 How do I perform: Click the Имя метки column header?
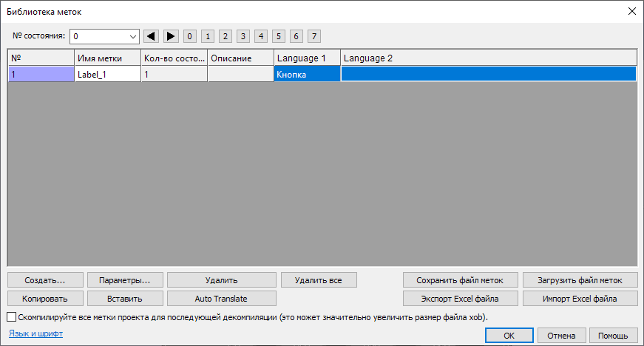point(106,58)
